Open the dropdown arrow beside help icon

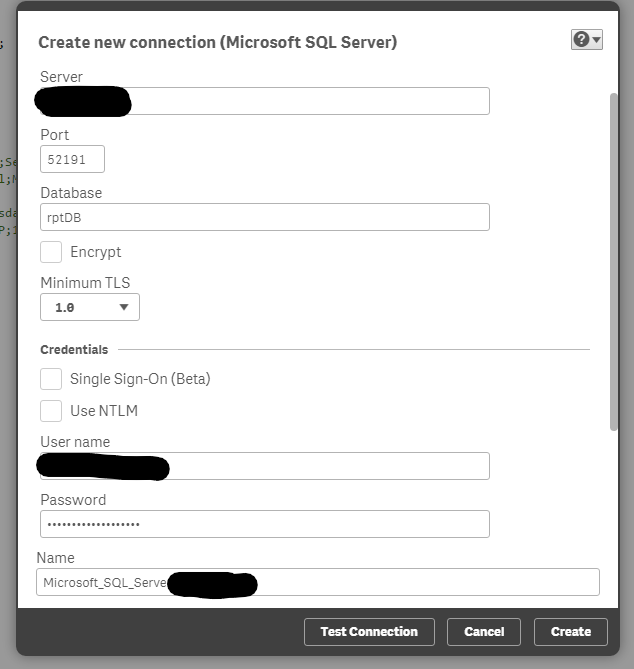tap(597, 40)
